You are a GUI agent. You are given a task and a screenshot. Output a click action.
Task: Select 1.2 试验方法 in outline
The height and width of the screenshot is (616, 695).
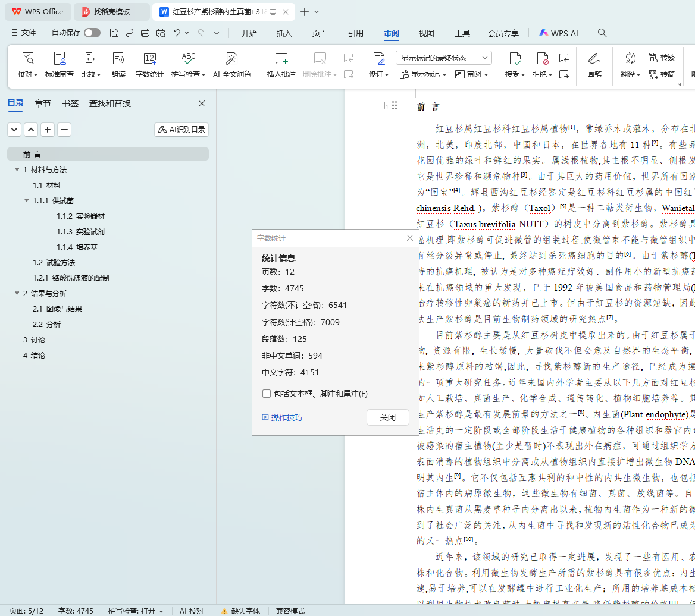coord(54,263)
